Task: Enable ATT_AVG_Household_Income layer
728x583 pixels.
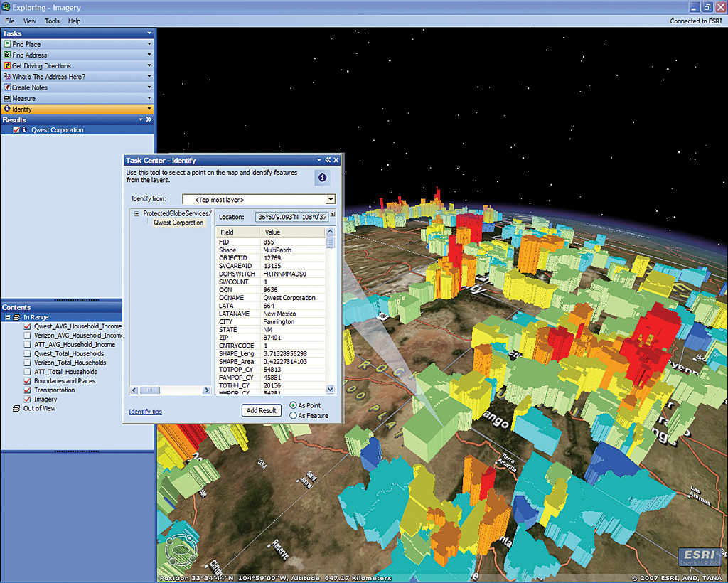Action: point(28,344)
